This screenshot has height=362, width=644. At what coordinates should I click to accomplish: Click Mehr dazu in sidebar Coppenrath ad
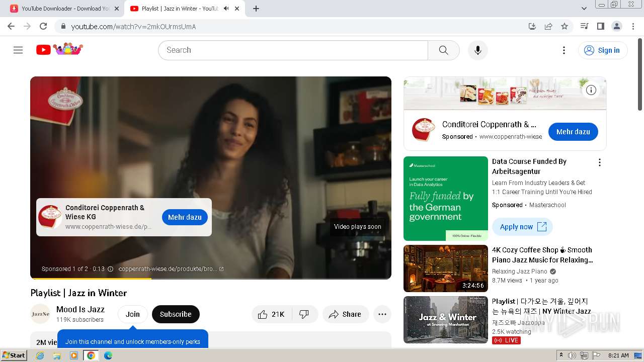tap(573, 132)
